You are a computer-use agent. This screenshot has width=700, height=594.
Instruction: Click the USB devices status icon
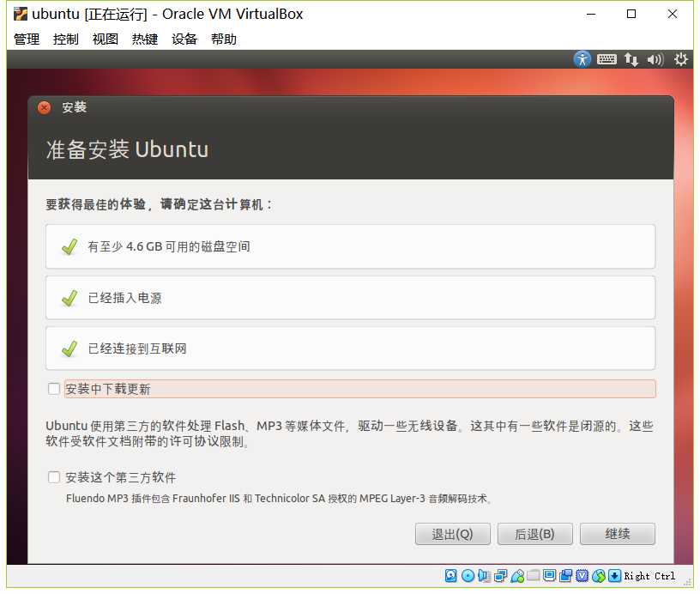click(x=517, y=576)
